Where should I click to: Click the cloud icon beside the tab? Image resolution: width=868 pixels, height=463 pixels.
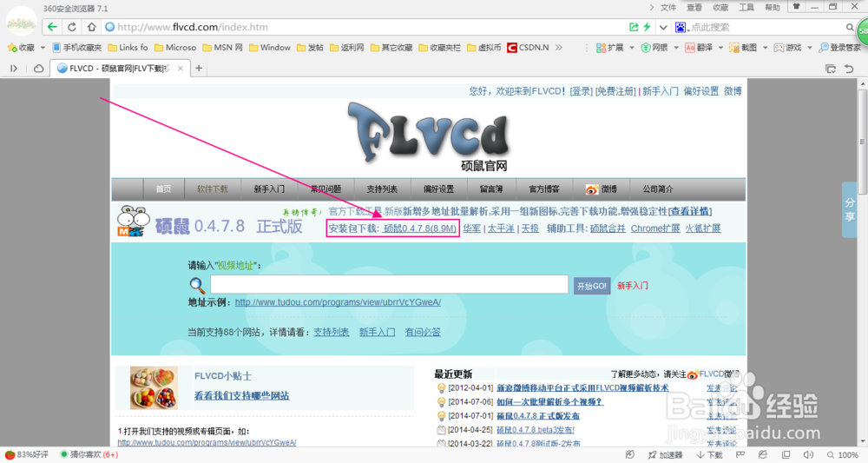coord(39,68)
